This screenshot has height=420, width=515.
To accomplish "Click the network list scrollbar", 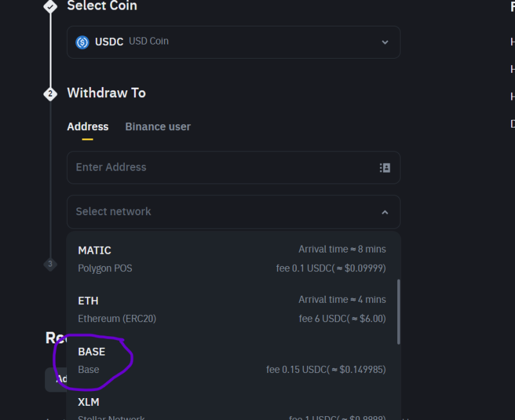I will tap(398, 312).
